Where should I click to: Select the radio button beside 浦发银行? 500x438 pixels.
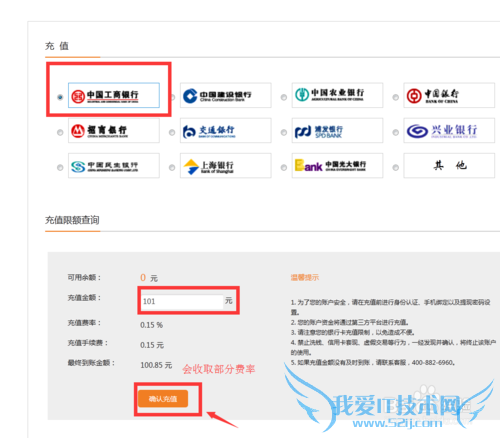point(284,132)
